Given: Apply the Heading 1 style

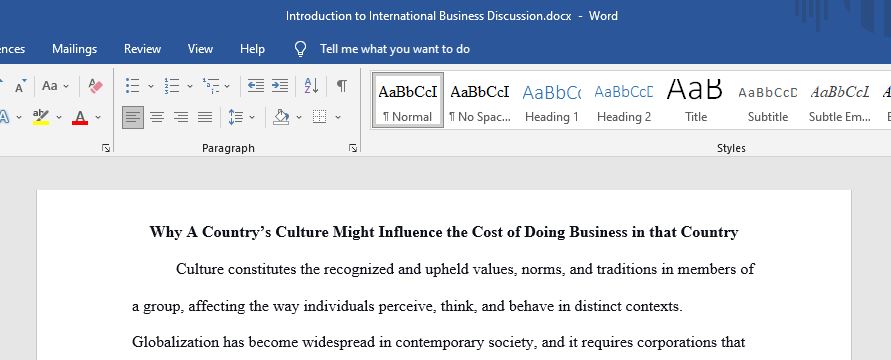Looking at the screenshot, I should 551,101.
